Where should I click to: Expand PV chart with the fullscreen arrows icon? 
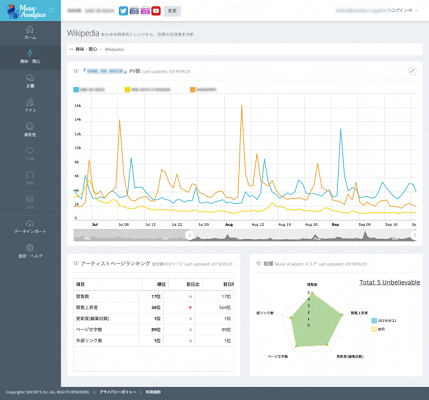point(412,71)
